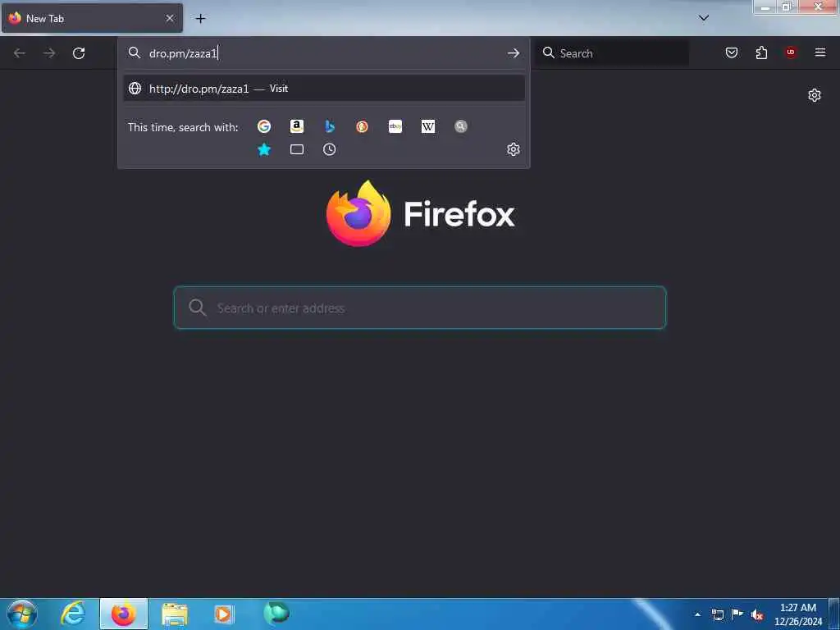This screenshot has height=630, width=840.
Task: Focus the Search or enter address field
Action: pyautogui.click(x=420, y=308)
